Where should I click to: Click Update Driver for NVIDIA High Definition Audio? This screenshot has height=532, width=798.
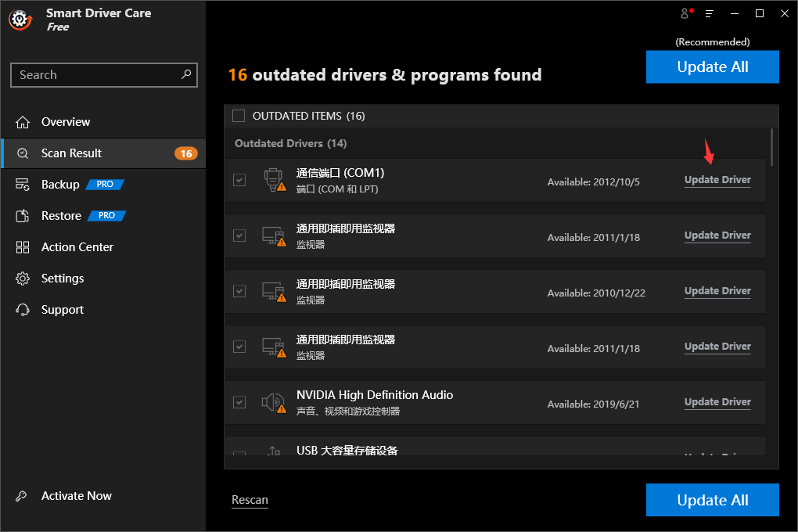coord(717,402)
